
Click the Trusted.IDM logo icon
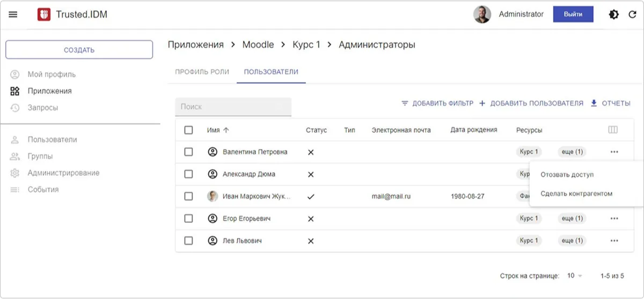[44, 14]
